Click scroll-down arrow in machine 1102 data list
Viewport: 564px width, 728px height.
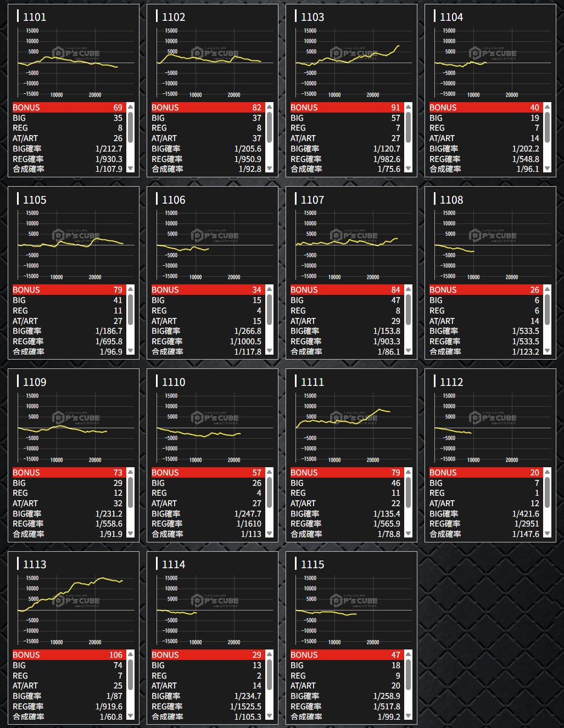click(x=270, y=169)
